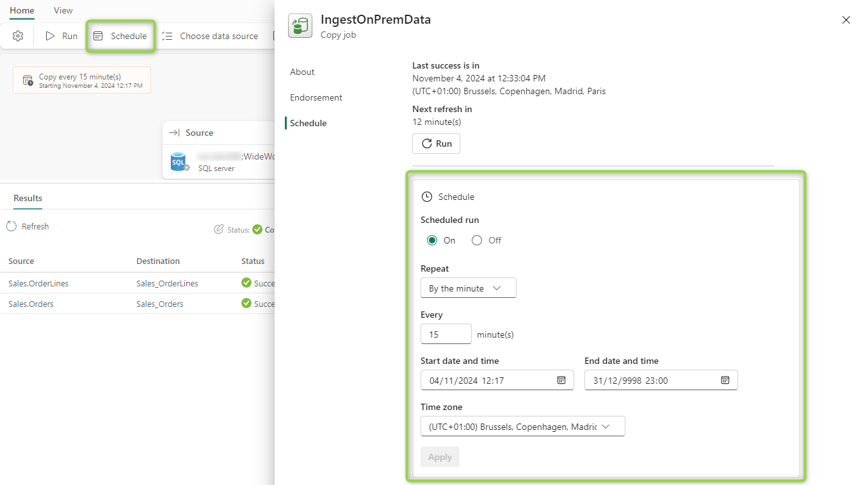Click the clock icon beside the Schedule heading
The image size is (868, 485).
tap(427, 197)
